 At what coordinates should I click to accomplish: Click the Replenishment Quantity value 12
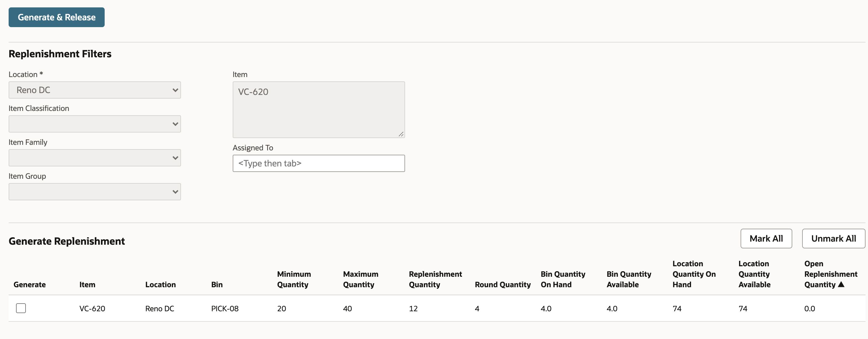coord(413,308)
